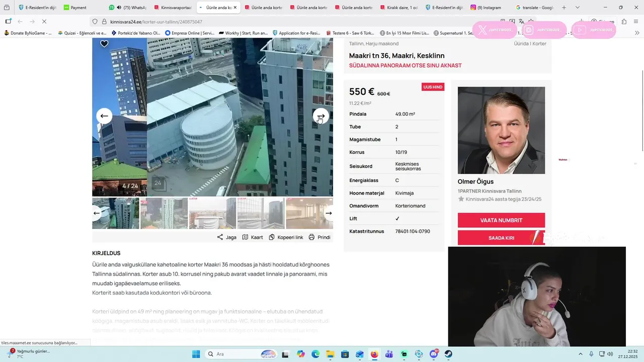Open Firefox application hamburger menu
Screen dimensions: 644x362
coord(637,22)
